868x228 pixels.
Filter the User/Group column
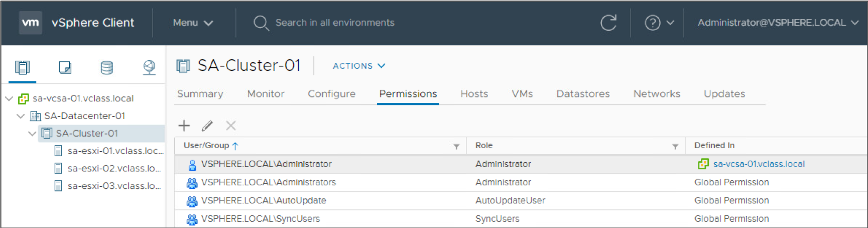coord(456,146)
